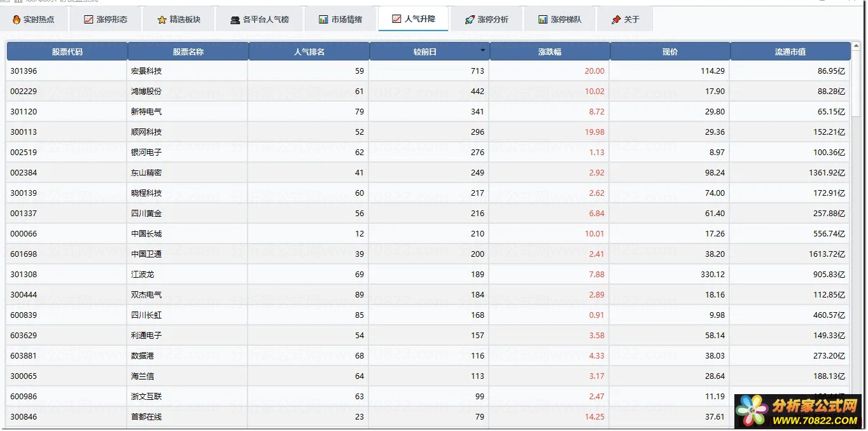The height and width of the screenshot is (431, 868).
Task: Click the people icon on 各平台人气榜 tab
Action: coord(235,20)
